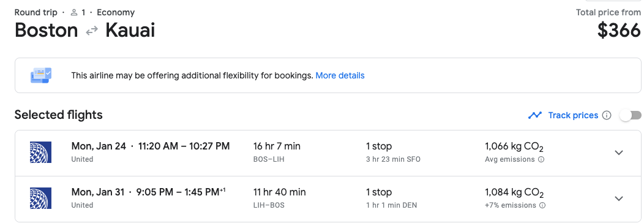Click the 1 hr 1 min DEN layover
This screenshot has width=644, height=223.
pos(391,205)
